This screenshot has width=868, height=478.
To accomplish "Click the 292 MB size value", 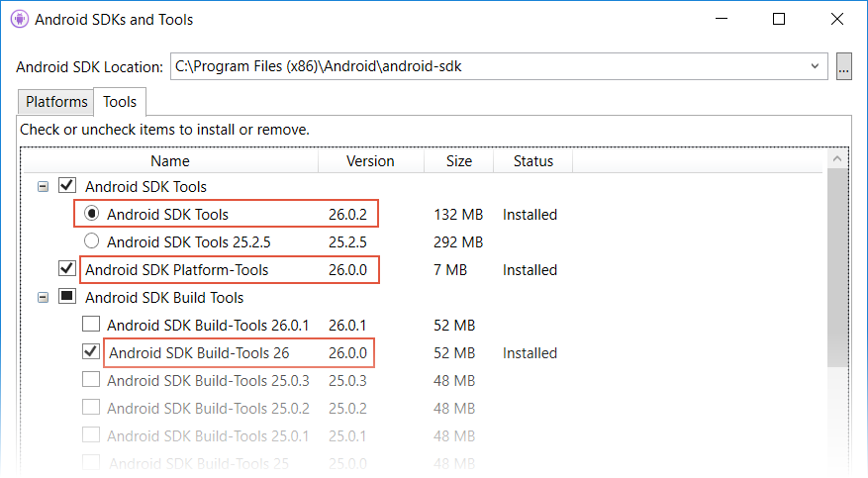I will point(458,242).
